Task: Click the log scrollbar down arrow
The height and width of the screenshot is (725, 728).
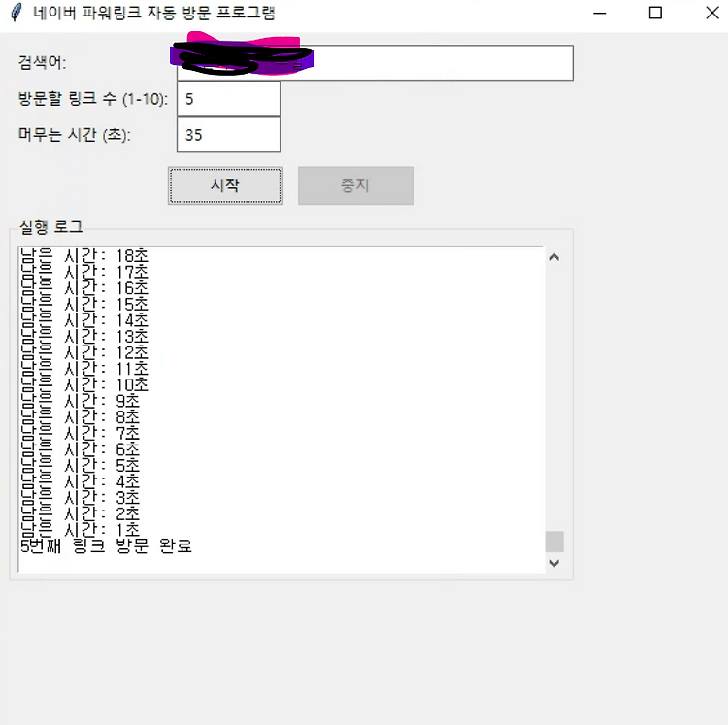Action: (x=554, y=563)
